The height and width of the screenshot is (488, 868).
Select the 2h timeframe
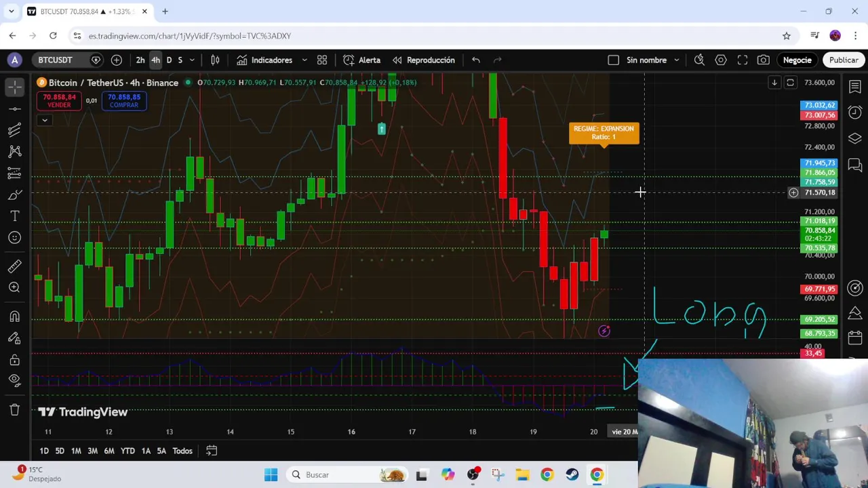point(140,60)
